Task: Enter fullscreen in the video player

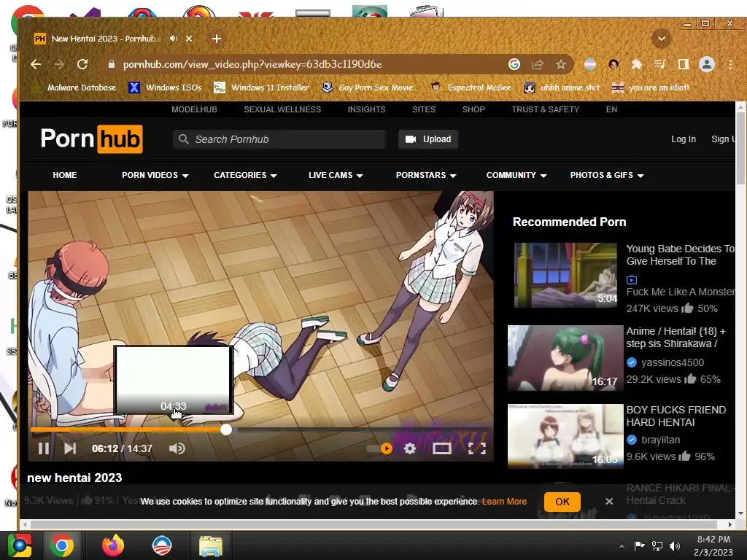Action: 477,448
